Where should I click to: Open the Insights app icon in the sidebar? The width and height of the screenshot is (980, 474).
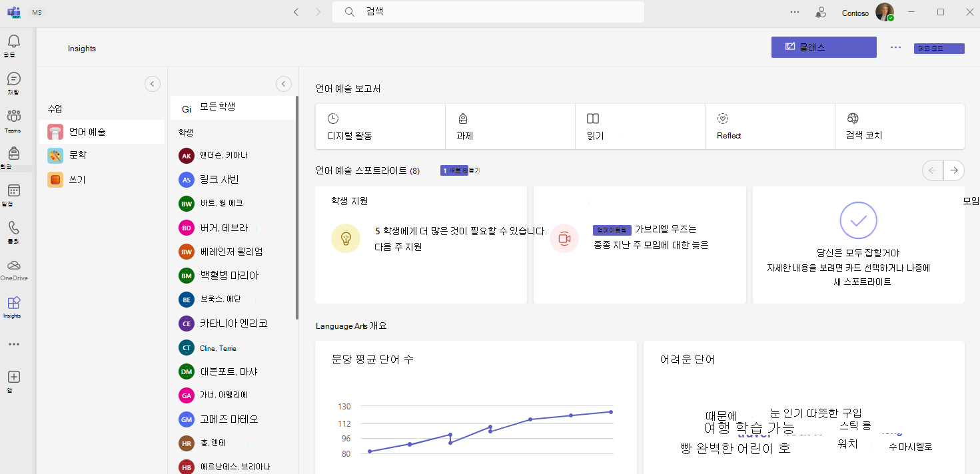[x=13, y=303]
